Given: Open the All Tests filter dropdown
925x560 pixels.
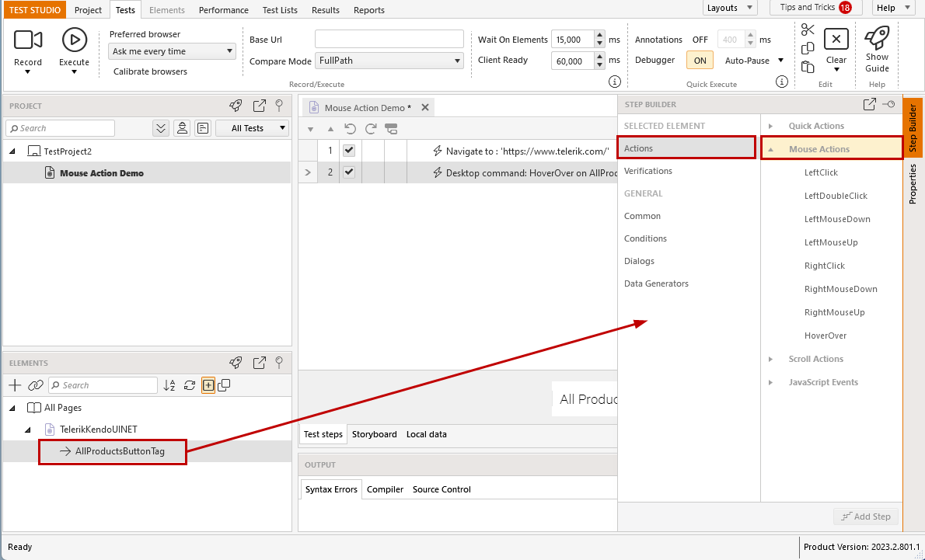Looking at the screenshot, I should pos(252,128).
